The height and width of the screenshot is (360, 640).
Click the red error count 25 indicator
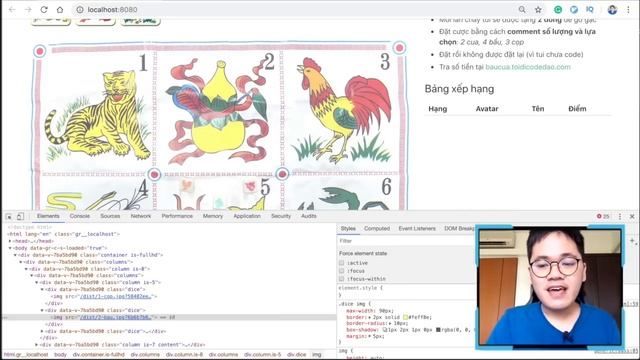[603, 216]
